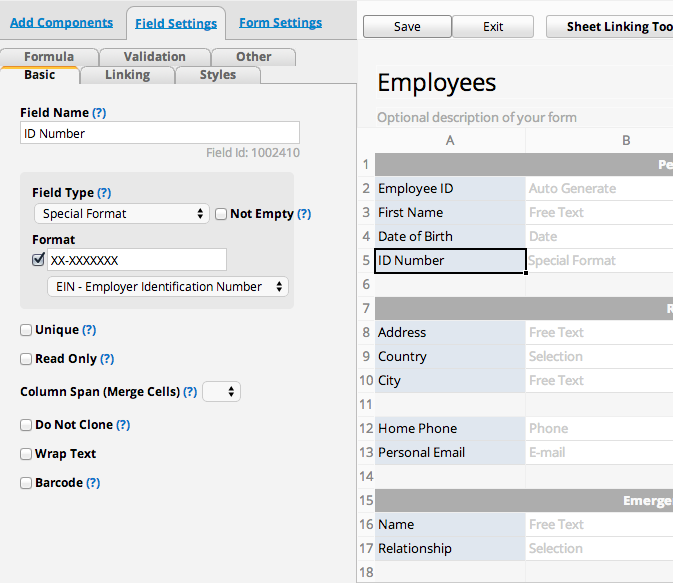Enable the Unique checkbox
This screenshot has height=583, width=673.
click(26, 330)
